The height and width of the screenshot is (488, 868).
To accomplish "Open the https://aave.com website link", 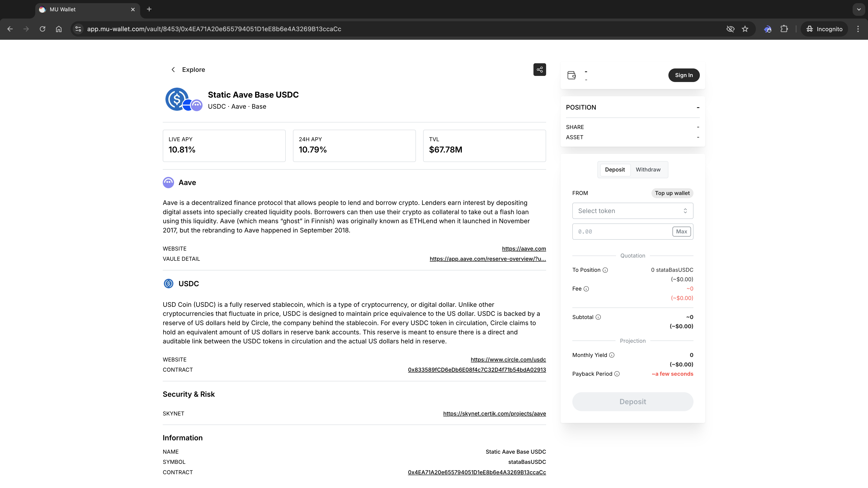I will tap(524, 249).
